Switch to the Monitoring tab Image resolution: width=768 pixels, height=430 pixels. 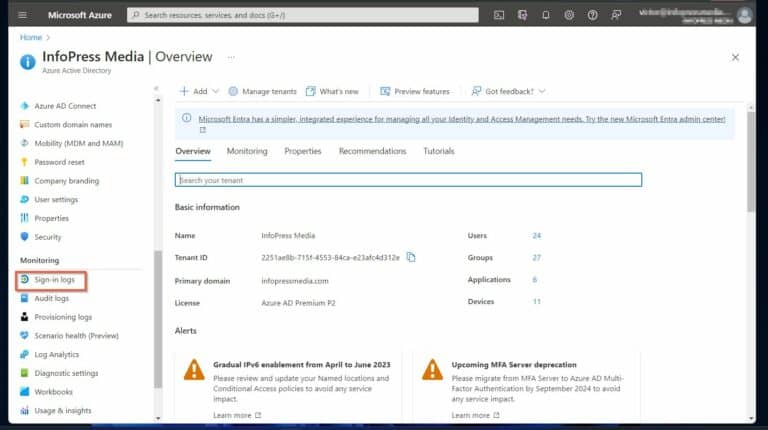click(247, 151)
